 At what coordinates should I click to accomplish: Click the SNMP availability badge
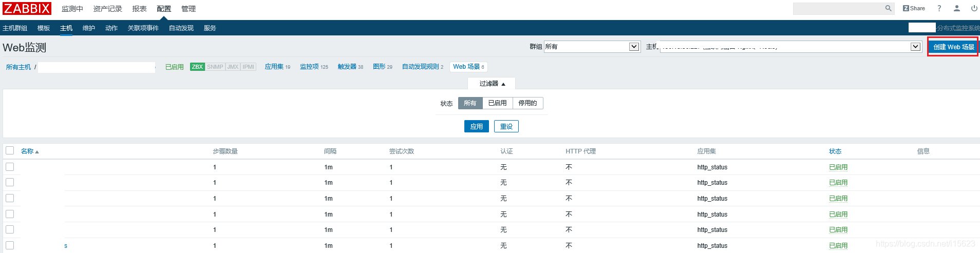click(x=215, y=67)
